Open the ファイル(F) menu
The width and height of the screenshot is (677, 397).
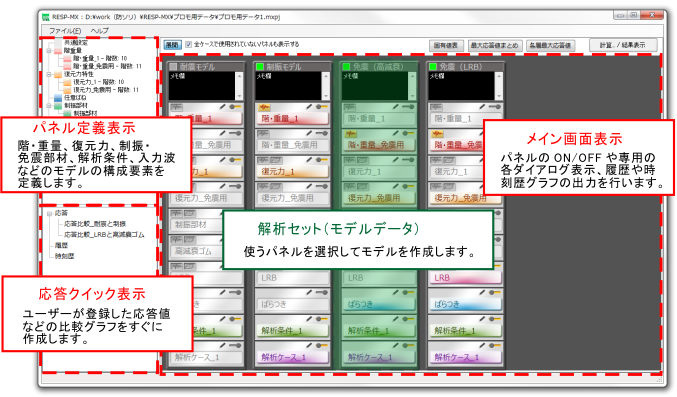click(x=65, y=31)
